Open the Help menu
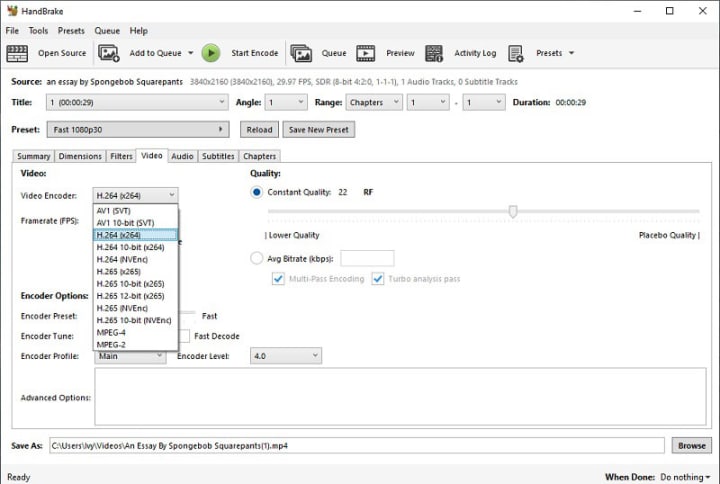720x484 pixels. pyautogui.click(x=138, y=31)
